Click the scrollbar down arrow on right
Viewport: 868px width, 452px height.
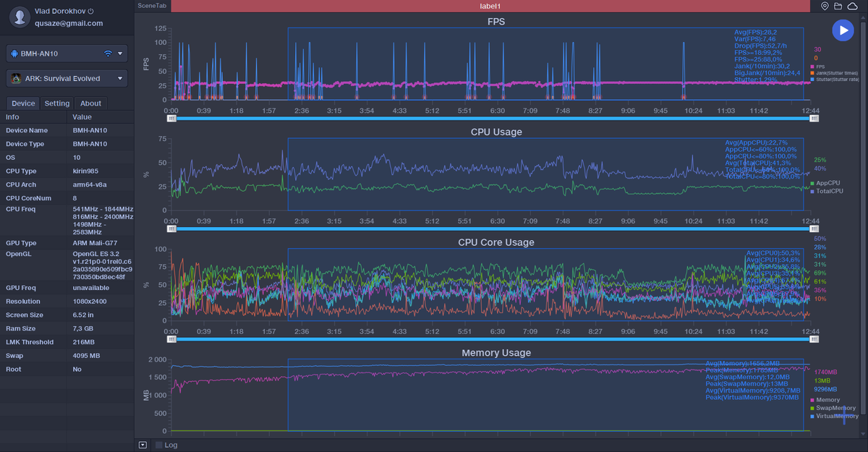[x=861, y=432]
